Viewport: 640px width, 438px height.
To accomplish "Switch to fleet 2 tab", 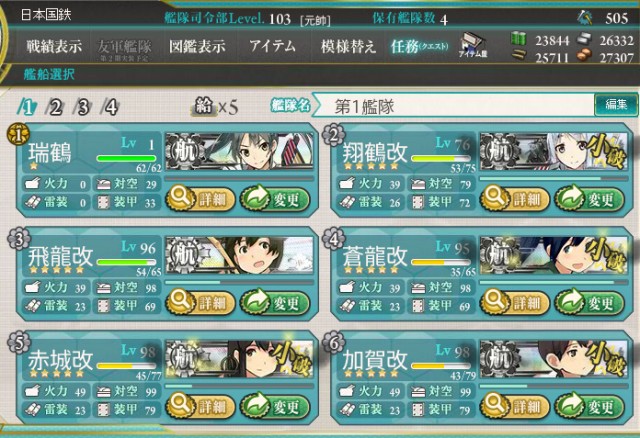I will tap(55, 107).
